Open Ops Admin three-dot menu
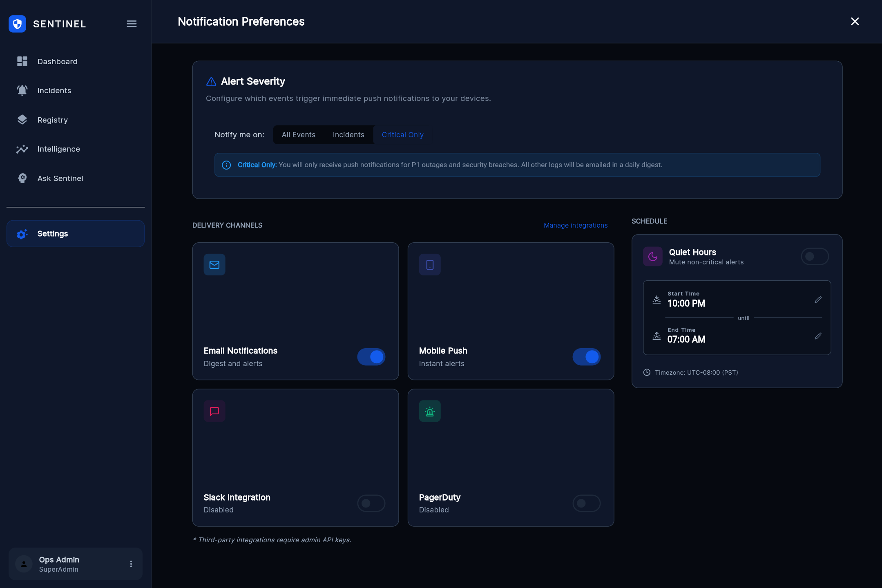This screenshot has width=882, height=588. [x=131, y=564]
